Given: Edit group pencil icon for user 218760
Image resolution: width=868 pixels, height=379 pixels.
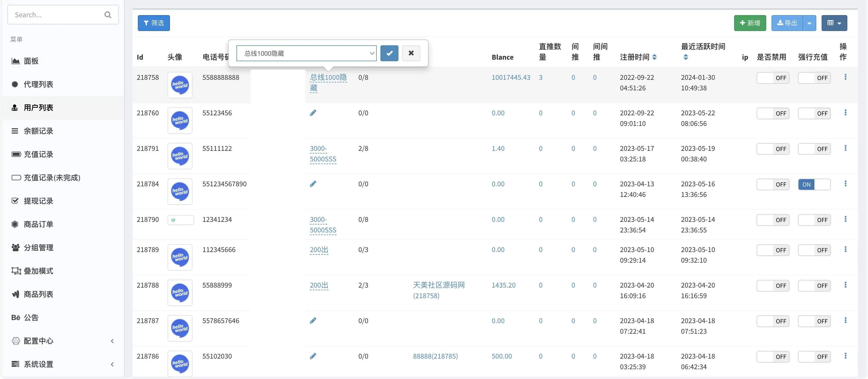Looking at the screenshot, I should coord(313,113).
